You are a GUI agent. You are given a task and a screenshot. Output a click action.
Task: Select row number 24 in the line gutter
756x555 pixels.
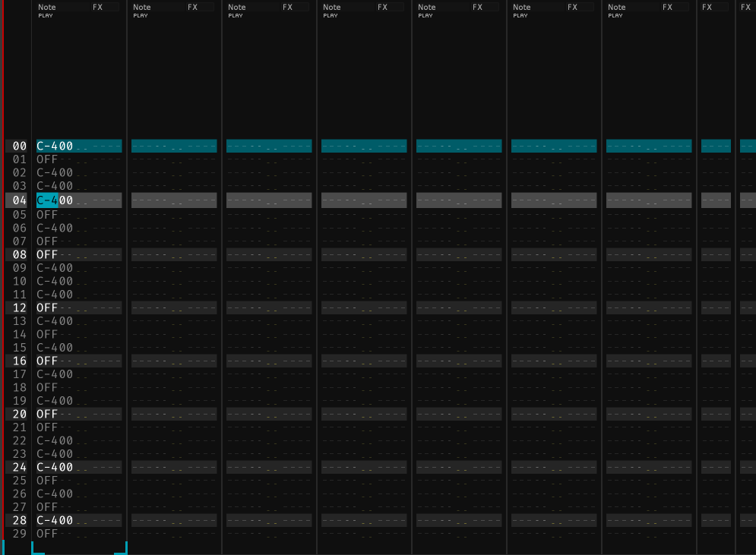[20, 468]
